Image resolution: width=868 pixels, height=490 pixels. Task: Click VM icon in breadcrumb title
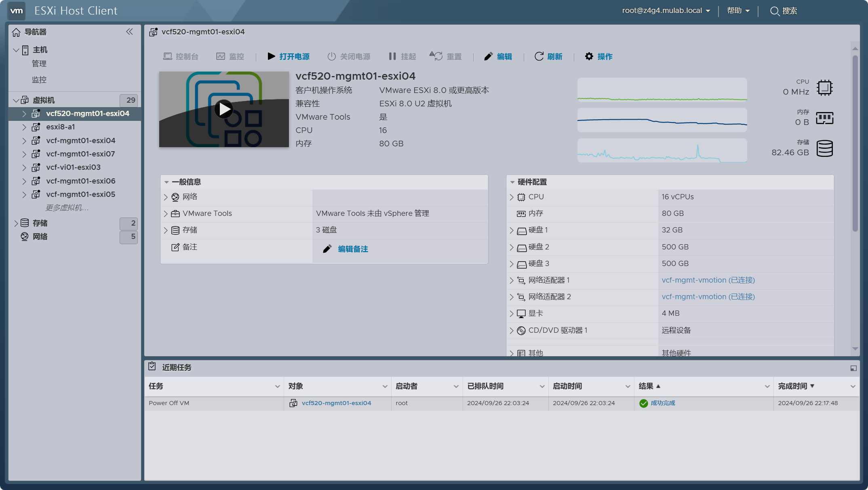click(x=153, y=32)
